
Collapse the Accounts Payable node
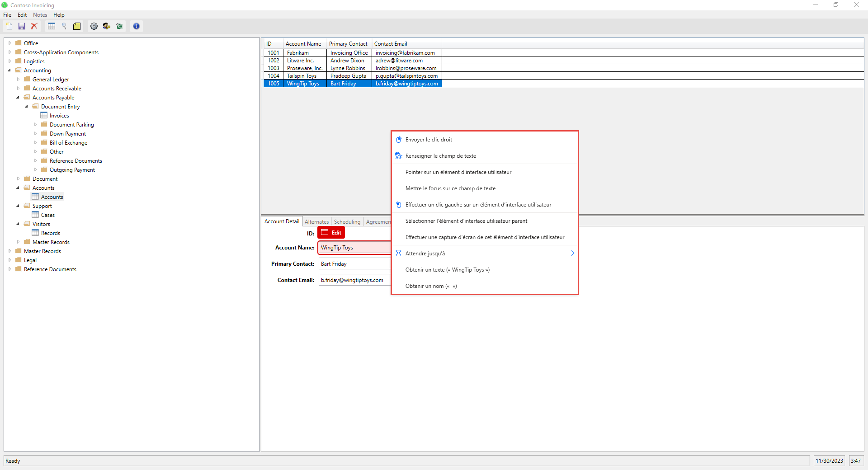[x=18, y=98]
